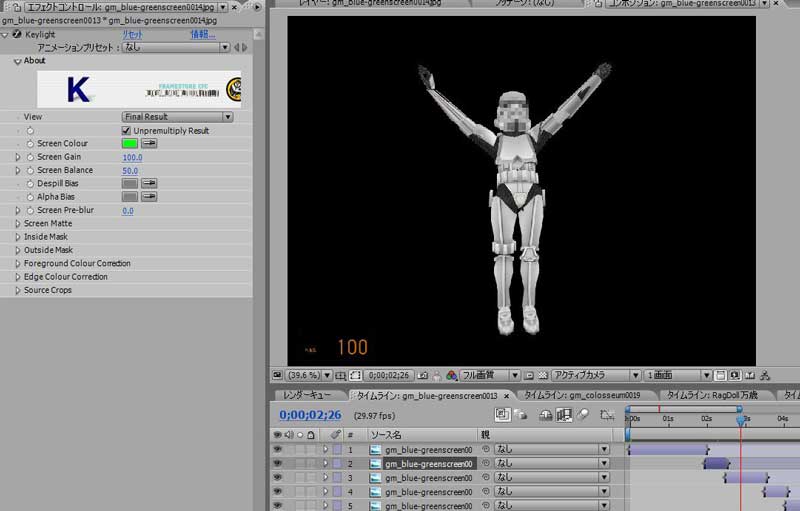Select the next animation preset arrow
The height and width of the screenshot is (511, 800).
[245, 47]
